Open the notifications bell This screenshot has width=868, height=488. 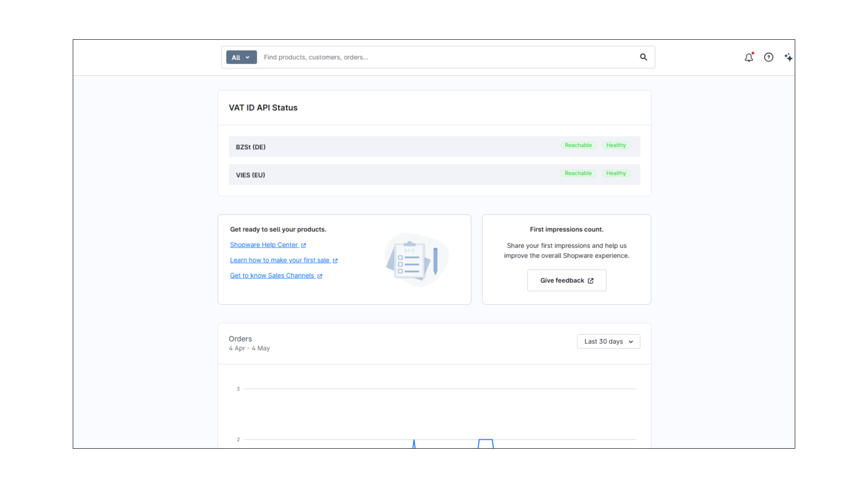(749, 57)
